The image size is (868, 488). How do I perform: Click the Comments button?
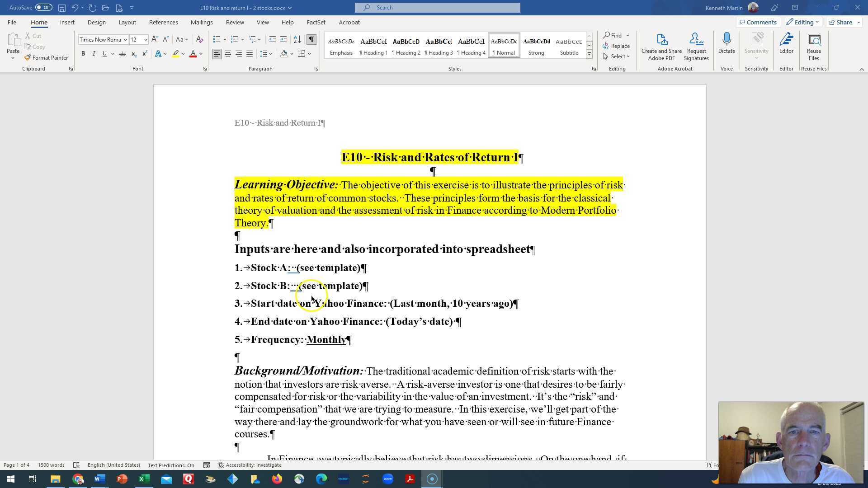(x=757, y=22)
